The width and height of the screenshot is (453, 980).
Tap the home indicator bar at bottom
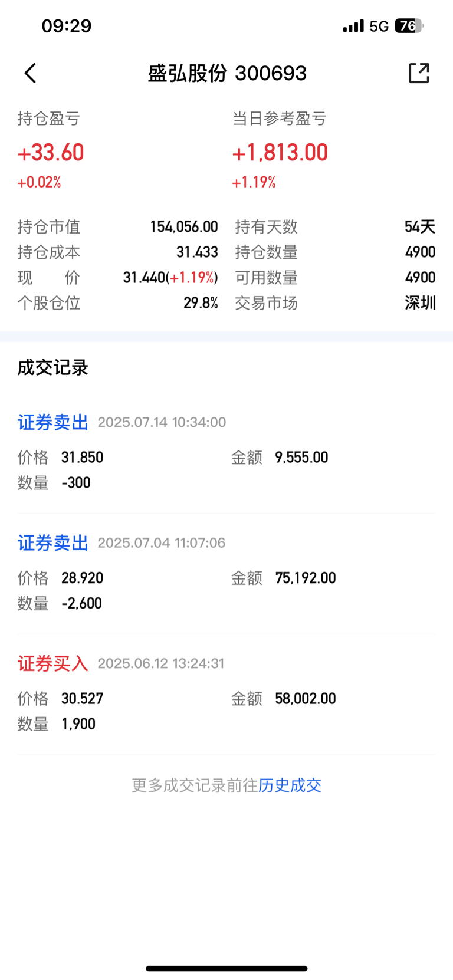point(226,968)
